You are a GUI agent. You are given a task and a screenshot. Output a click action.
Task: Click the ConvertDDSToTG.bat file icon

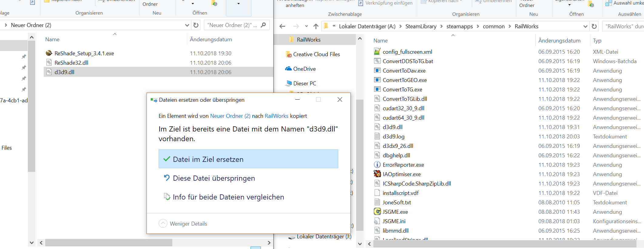377,61
